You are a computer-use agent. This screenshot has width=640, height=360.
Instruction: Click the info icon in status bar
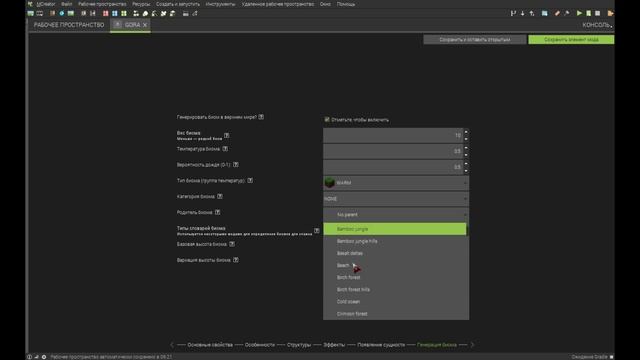coord(29,357)
